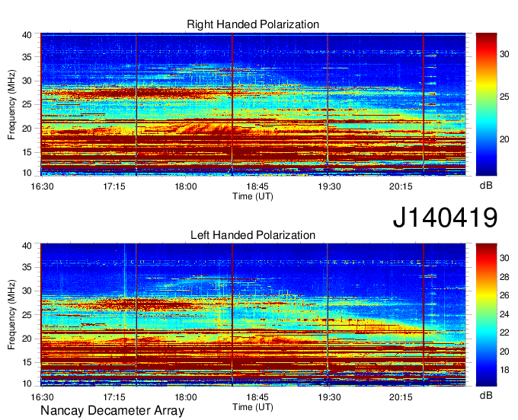Click the 22 dB tick on Left Handed color bar
518x420 pixels.
tap(504, 332)
